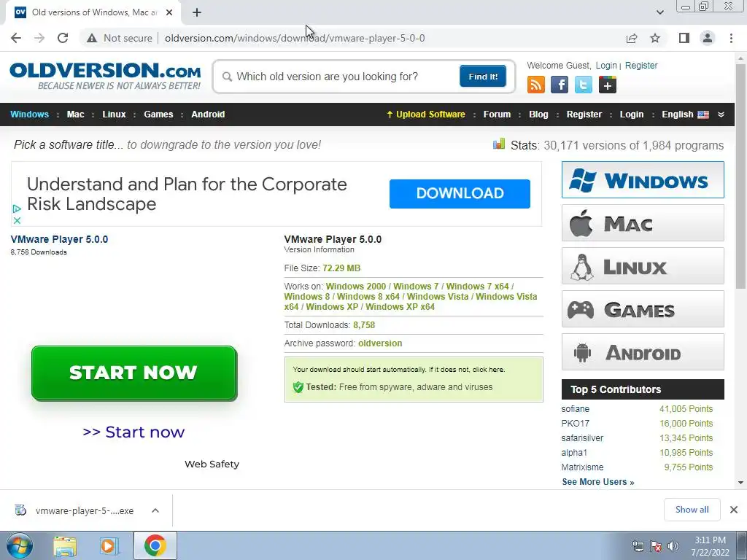Image resolution: width=747 pixels, height=560 pixels.
Task: Open the Facebook icon
Action: [x=560, y=85]
